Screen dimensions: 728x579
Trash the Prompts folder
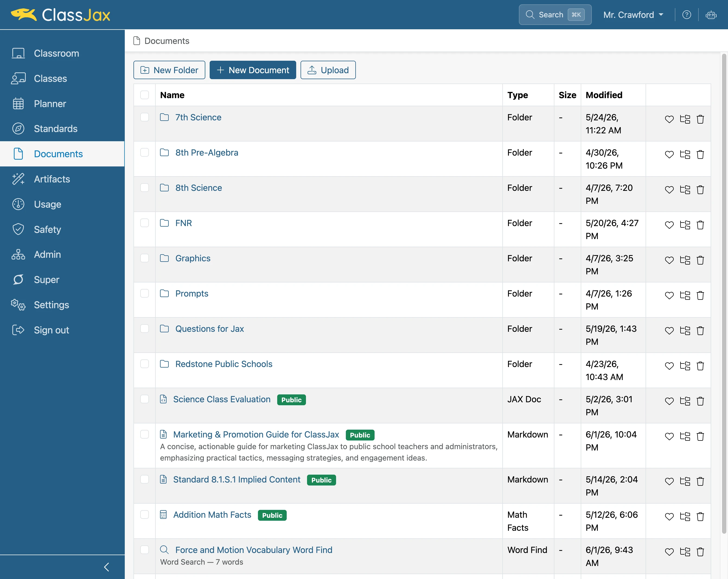tap(700, 295)
